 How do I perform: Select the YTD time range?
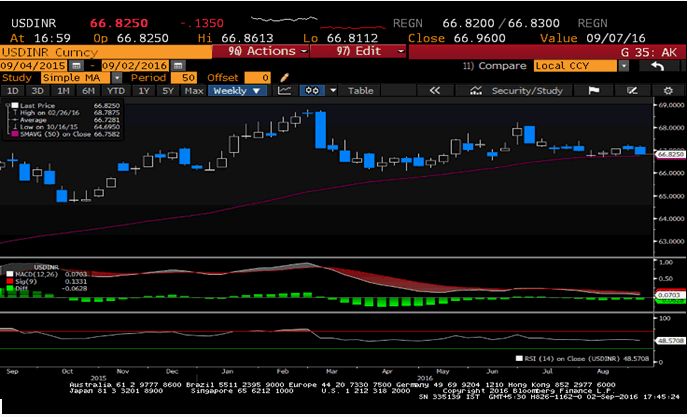(116, 91)
